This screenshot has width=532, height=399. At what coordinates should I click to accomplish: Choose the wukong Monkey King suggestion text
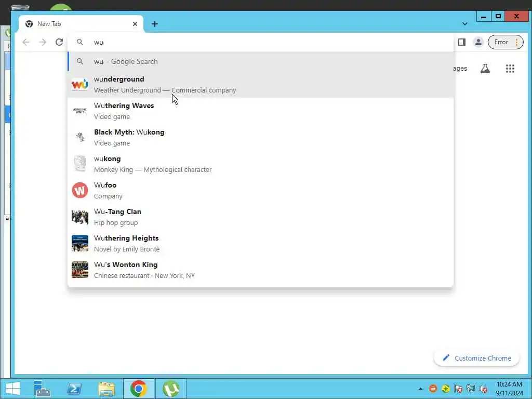[x=153, y=164]
